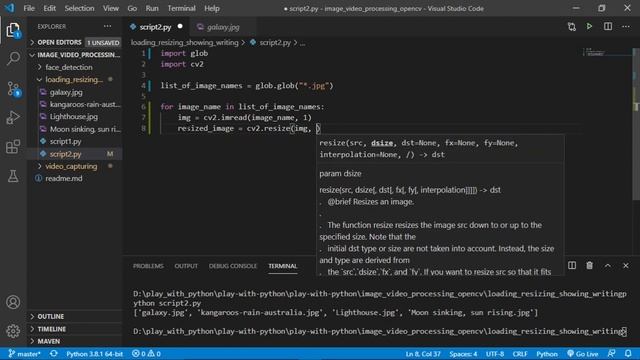The height and width of the screenshot is (360, 640).
Task: Open the View menu
Action: 111,8
